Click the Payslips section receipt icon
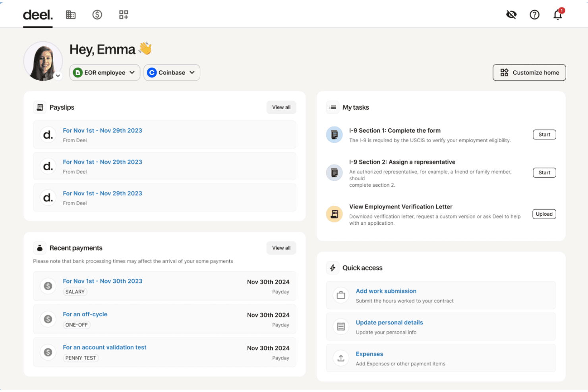This screenshot has height=392, width=588. click(x=40, y=107)
